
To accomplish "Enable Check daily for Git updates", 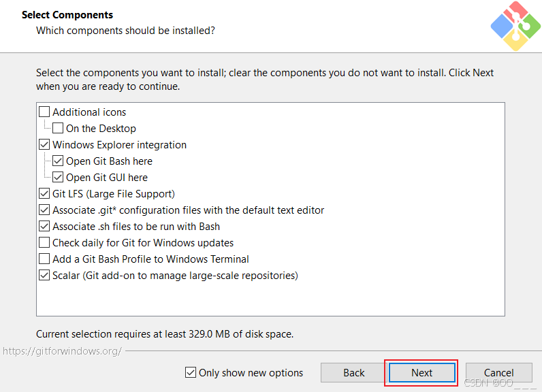I will pyautogui.click(x=44, y=243).
